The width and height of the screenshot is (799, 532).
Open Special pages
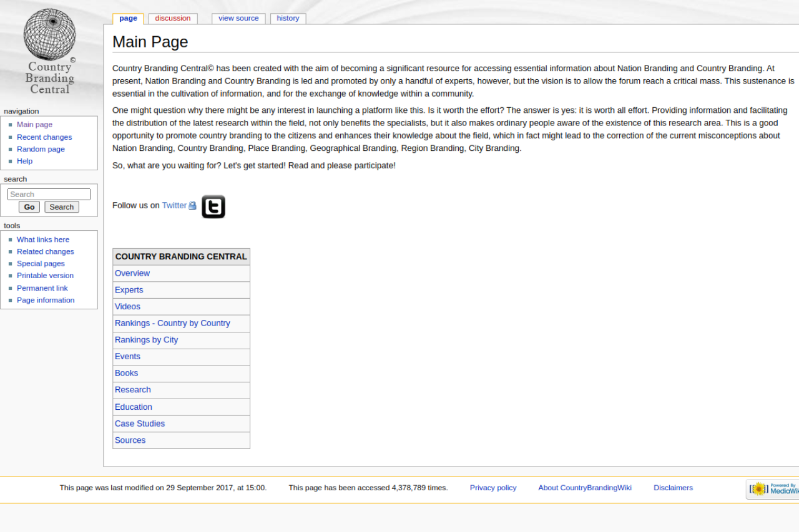click(41, 264)
